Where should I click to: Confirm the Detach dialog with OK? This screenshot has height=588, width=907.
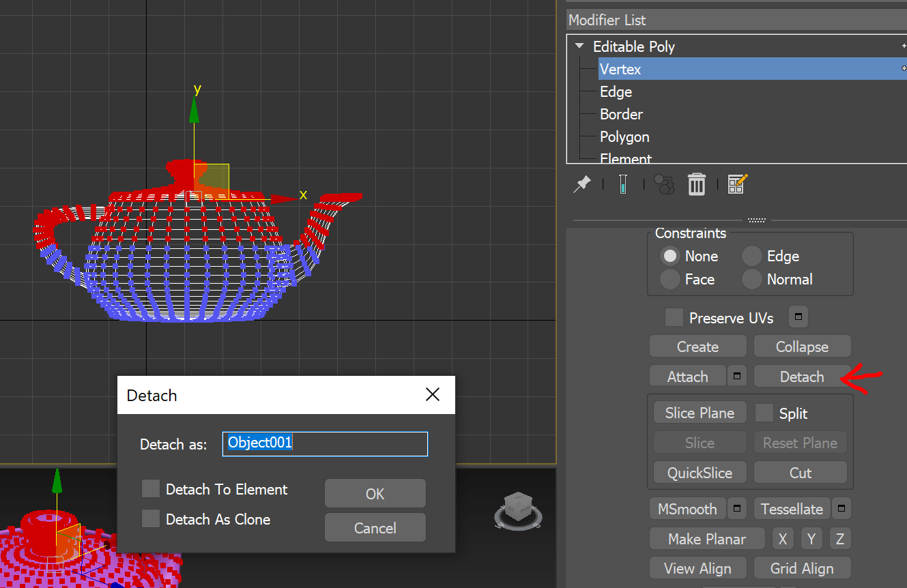pyautogui.click(x=375, y=493)
